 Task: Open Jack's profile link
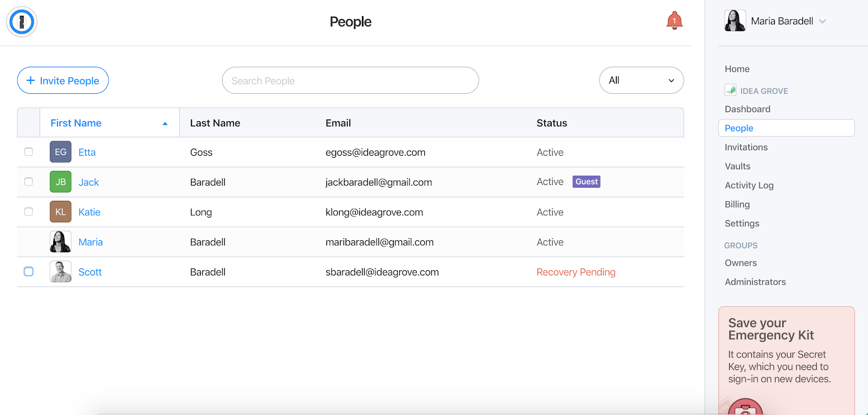[x=88, y=182]
